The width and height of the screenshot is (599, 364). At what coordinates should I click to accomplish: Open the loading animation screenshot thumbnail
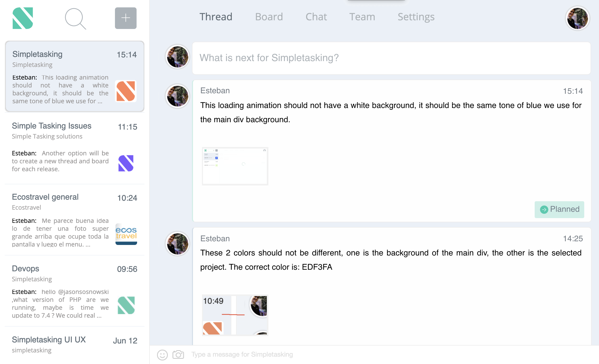point(235,166)
